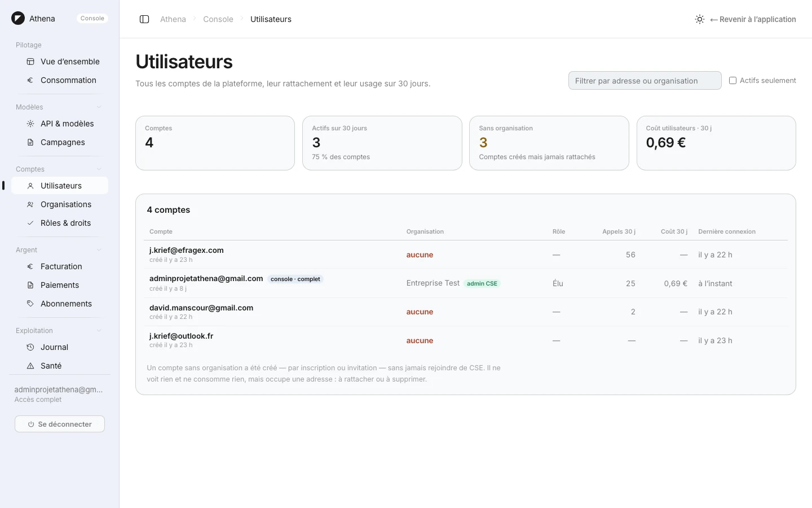Click the Facturation euro icon
Viewport: 812px width, 508px height.
click(x=30, y=266)
